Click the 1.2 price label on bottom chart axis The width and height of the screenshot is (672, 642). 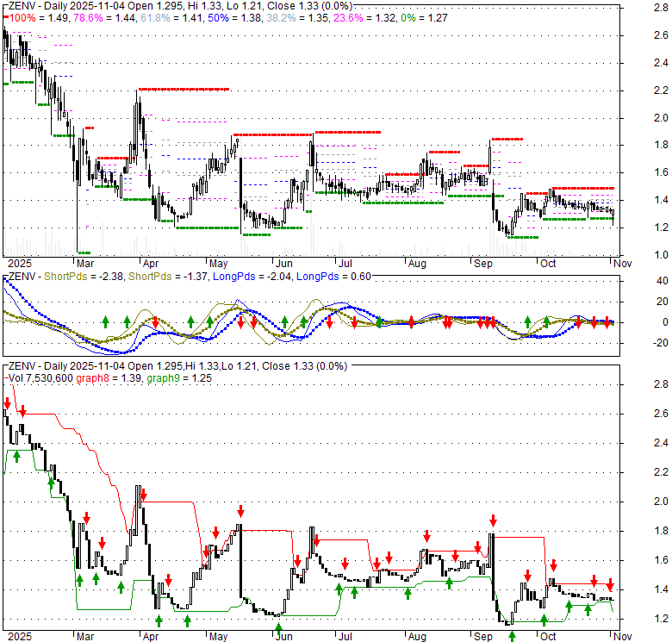click(661, 619)
